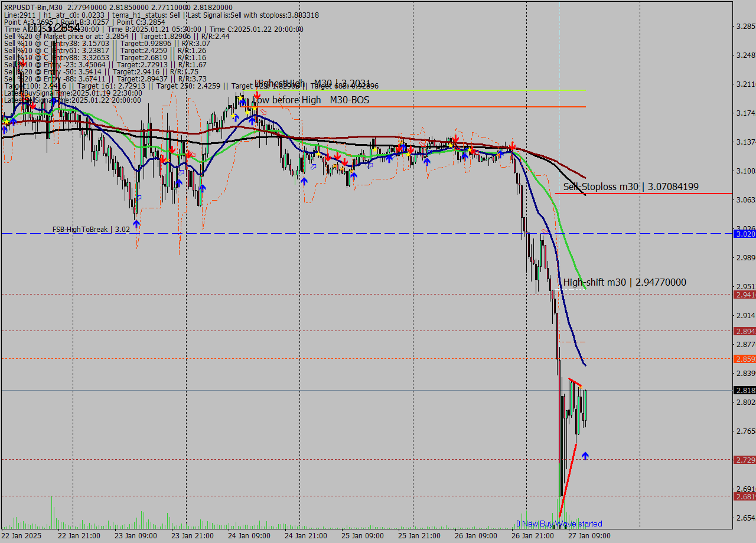Image resolution: width=756 pixels, height=543 pixels.
Task: Select the steep red rising trend line at the chart bottom
Action: point(568,479)
